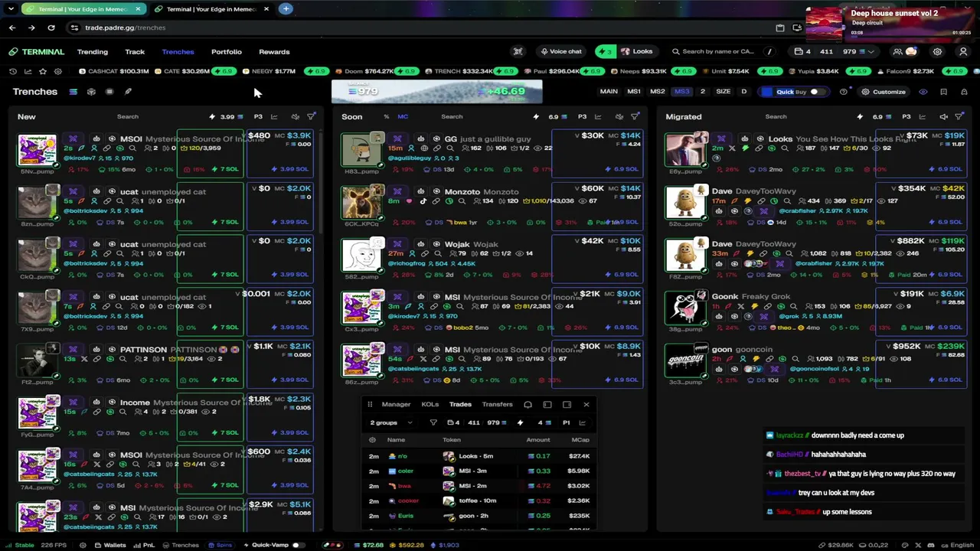Screen dimensions: 980x551
Task: Open the help question mark icon
Action: pyautogui.click(x=843, y=92)
